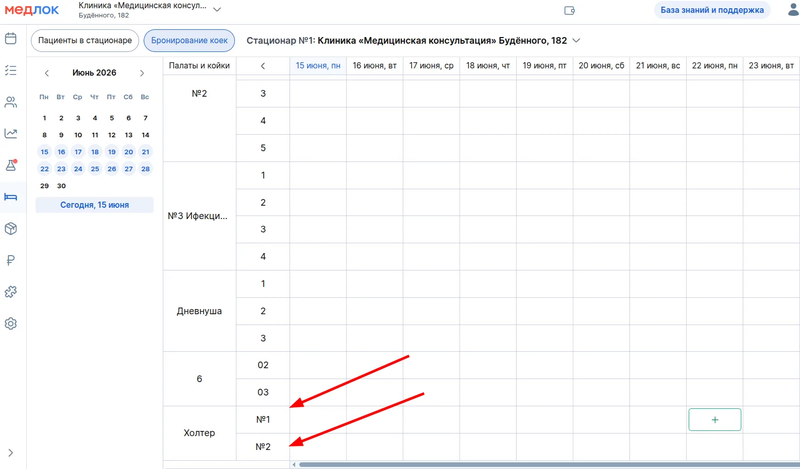Select bed 3 in Дневнуша
The width and height of the screenshot is (800, 469).
tap(263, 338)
